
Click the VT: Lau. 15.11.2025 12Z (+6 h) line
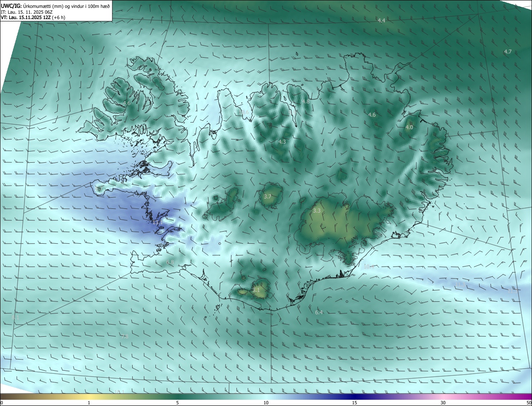click(33, 17)
